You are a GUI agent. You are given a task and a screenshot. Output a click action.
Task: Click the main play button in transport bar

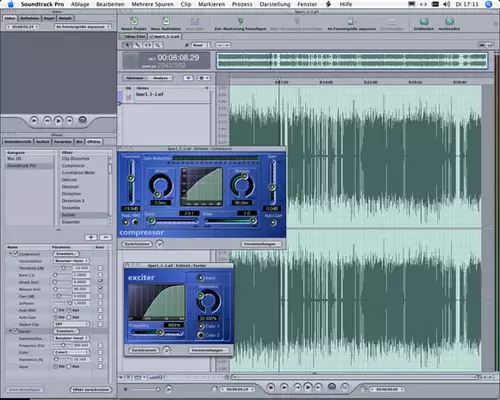click(x=308, y=387)
